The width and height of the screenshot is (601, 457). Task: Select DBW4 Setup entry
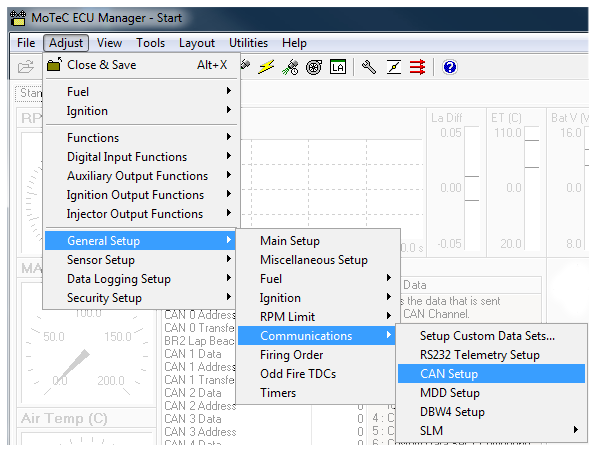pos(491,412)
